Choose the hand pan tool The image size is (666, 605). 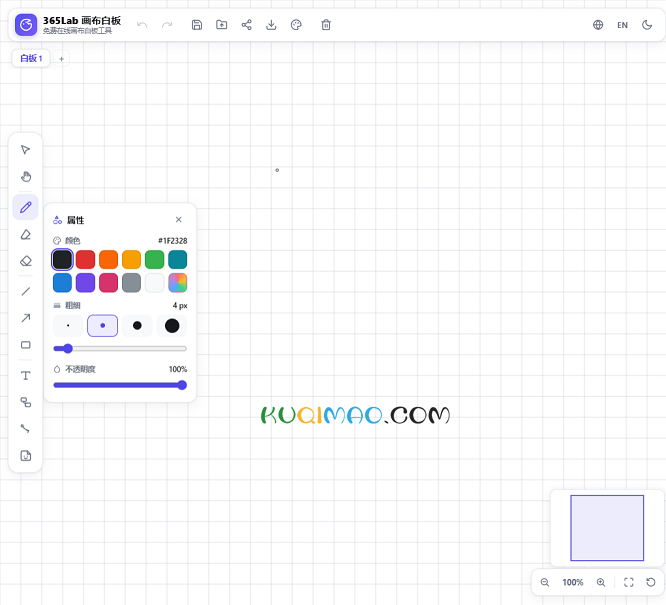point(25,176)
